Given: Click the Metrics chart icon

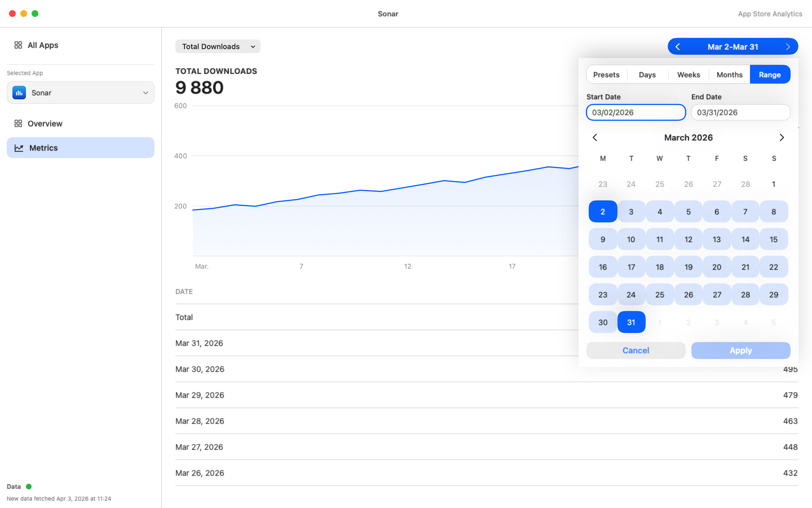Looking at the screenshot, I should point(19,148).
